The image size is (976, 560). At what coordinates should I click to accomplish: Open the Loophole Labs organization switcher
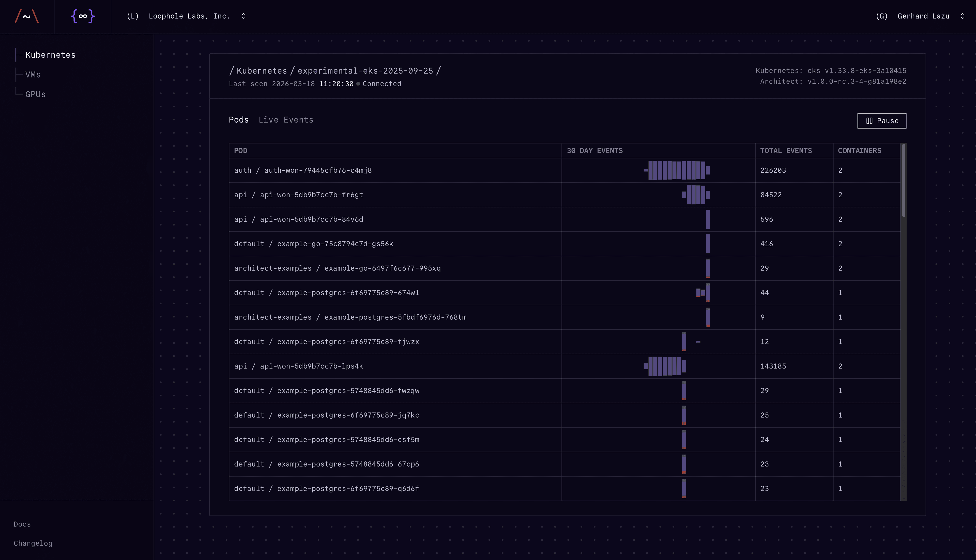243,16
